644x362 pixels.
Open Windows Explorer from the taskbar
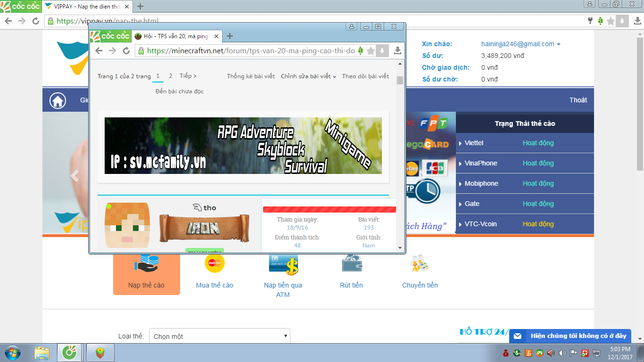[42, 353]
